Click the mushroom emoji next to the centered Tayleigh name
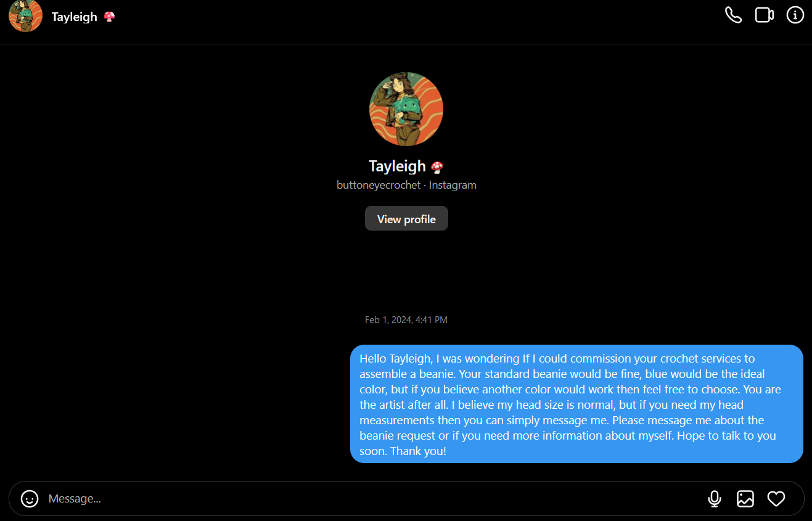The image size is (812, 521). (x=437, y=167)
